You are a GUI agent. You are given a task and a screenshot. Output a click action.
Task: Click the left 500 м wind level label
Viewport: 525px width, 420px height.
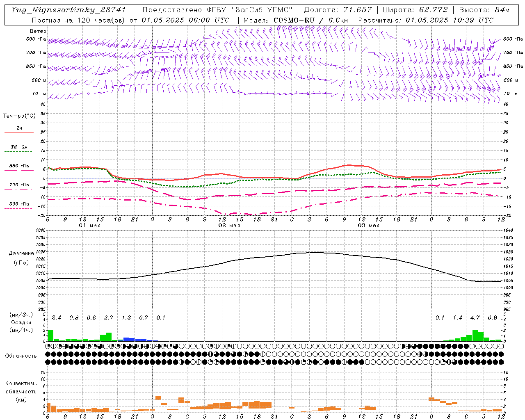coord(39,80)
